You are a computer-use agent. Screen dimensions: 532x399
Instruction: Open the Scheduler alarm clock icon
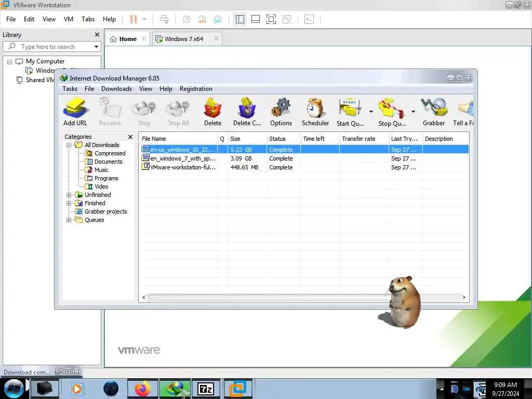(315, 112)
